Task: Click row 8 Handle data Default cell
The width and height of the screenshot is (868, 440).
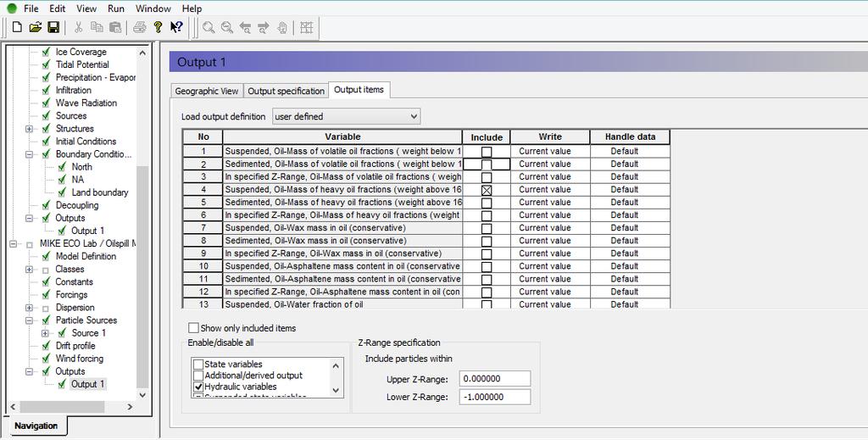Action: pos(630,241)
